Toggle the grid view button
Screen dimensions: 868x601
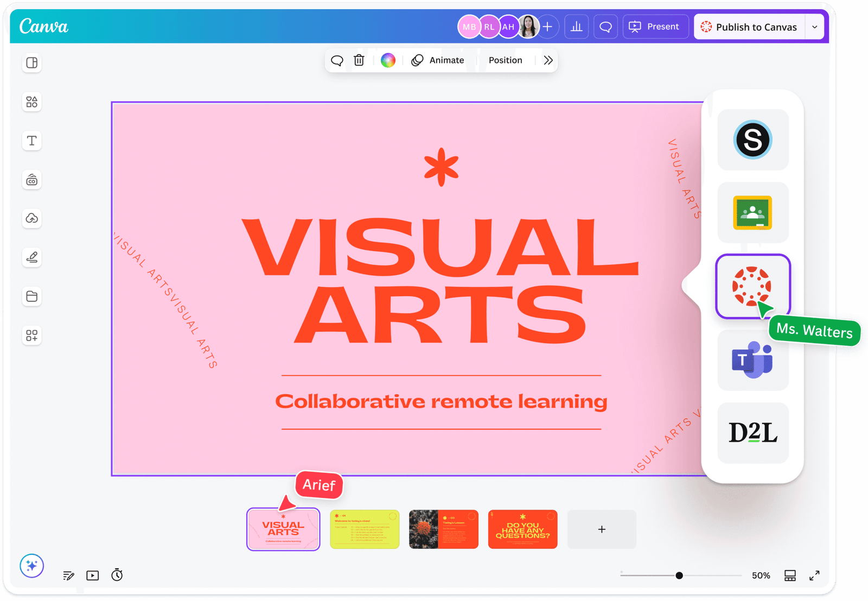tap(790, 575)
